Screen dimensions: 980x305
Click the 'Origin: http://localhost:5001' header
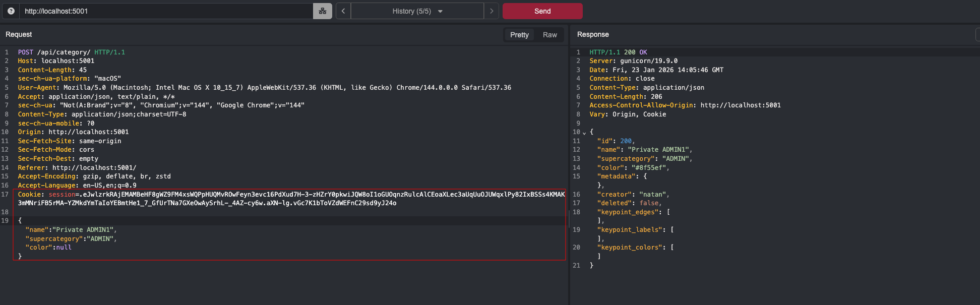pos(74,132)
